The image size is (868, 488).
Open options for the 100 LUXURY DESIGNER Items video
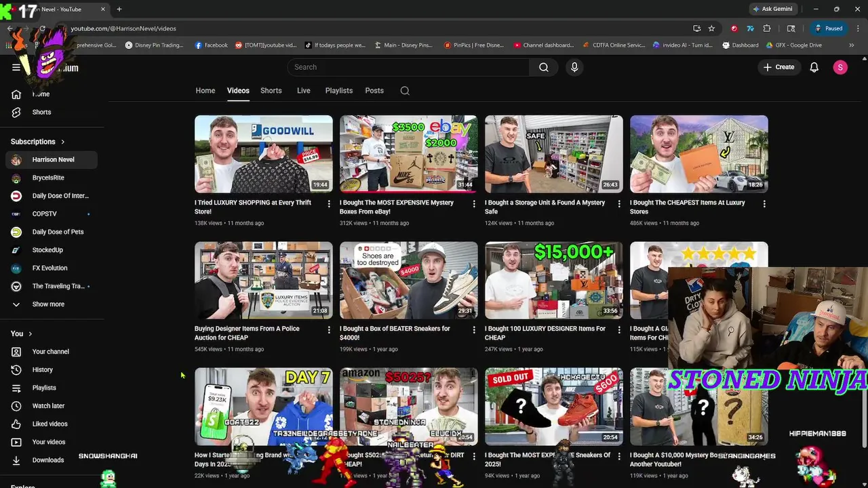[x=619, y=330]
